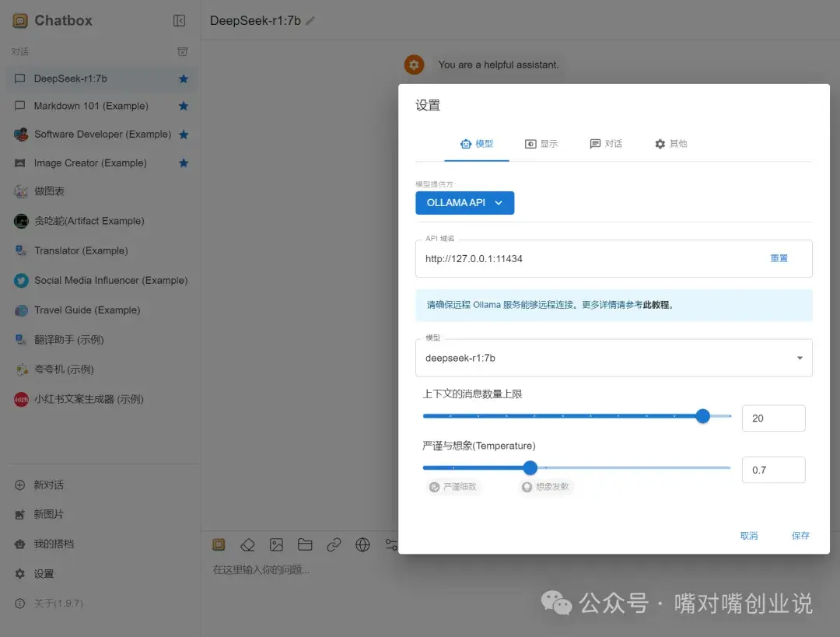
Task: Select the Software Developer (Example) avatar icon
Action: (21, 135)
